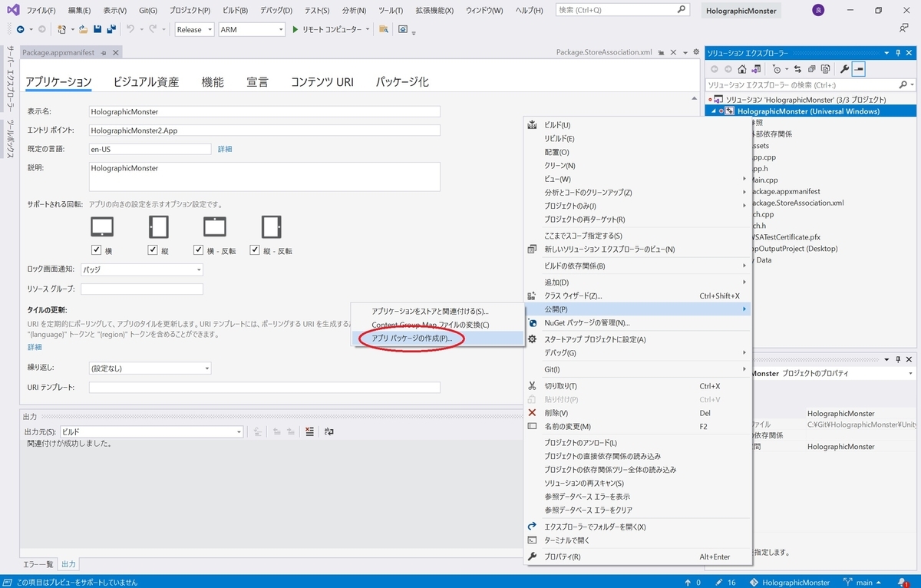Click the エントリ ポイント text field
921x588 pixels.
point(265,130)
